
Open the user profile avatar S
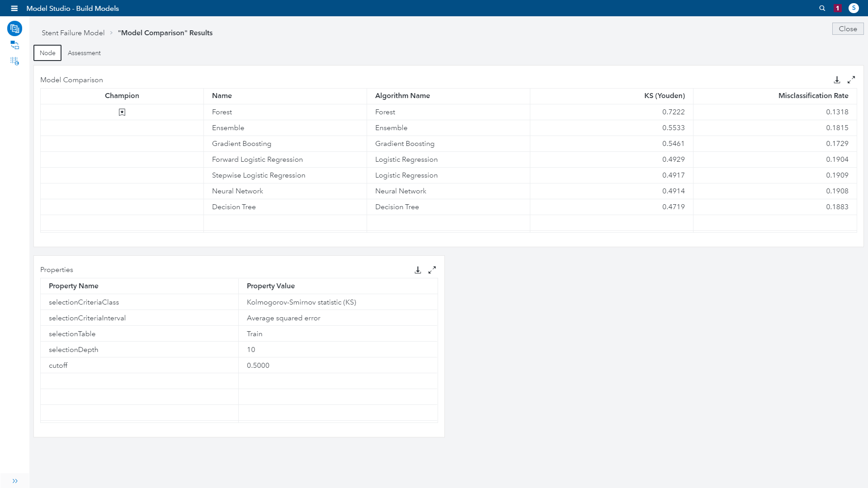854,8
